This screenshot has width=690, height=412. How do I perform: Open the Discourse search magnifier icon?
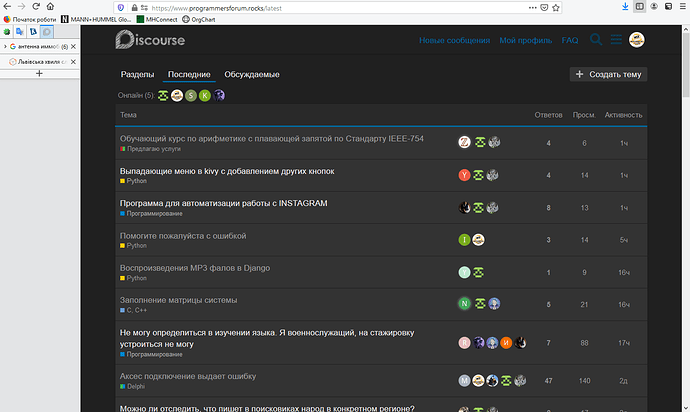pyautogui.click(x=596, y=40)
